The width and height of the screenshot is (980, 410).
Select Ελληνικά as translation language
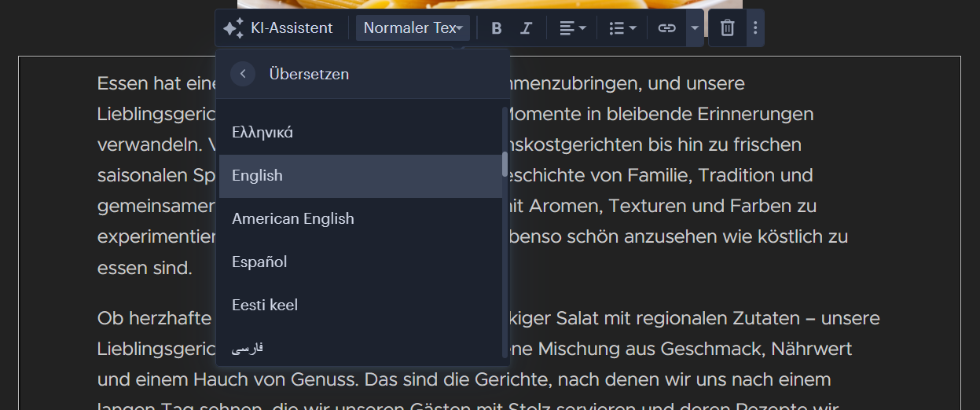pos(361,133)
